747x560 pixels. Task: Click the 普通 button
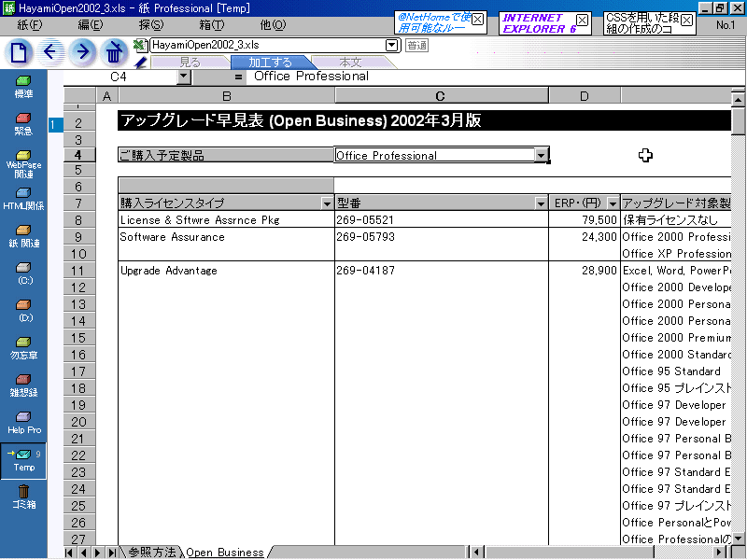point(417,45)
